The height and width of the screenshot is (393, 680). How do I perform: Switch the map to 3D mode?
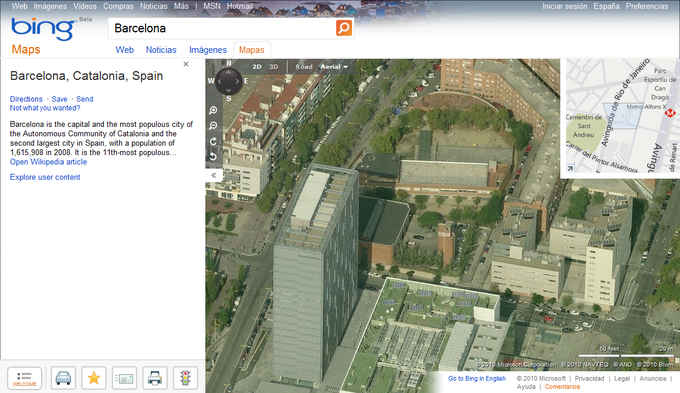click(274, 67)
